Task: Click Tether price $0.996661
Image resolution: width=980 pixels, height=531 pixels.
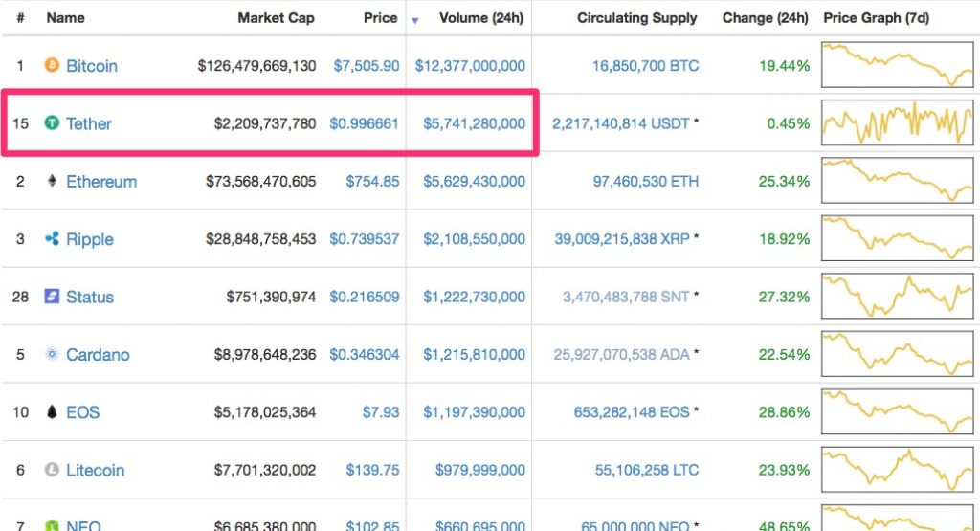Action: (365, 123)
